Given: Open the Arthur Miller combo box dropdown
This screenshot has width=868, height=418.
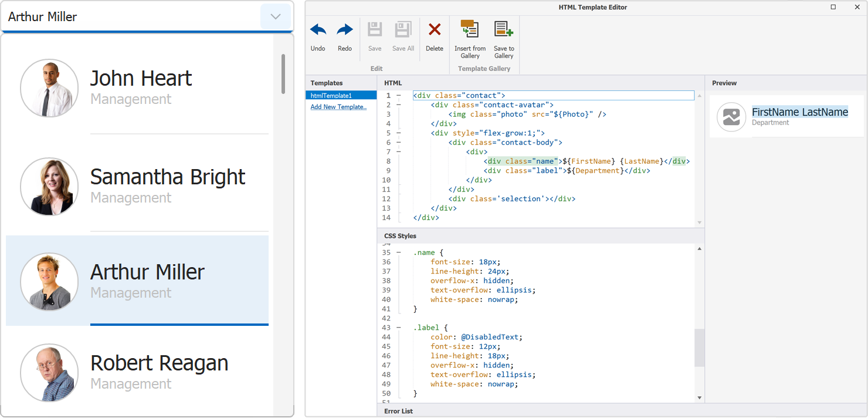Looking at the screenshot, I should coord(276,17).
